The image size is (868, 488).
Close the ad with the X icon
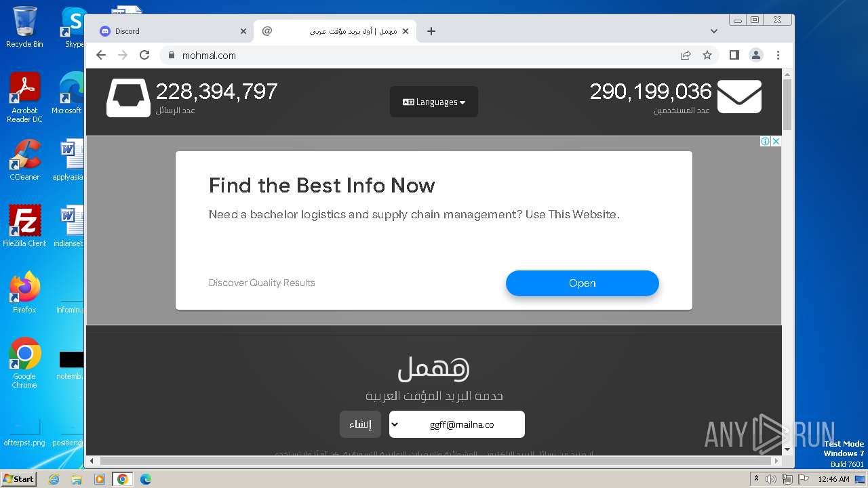coord(776,141)
